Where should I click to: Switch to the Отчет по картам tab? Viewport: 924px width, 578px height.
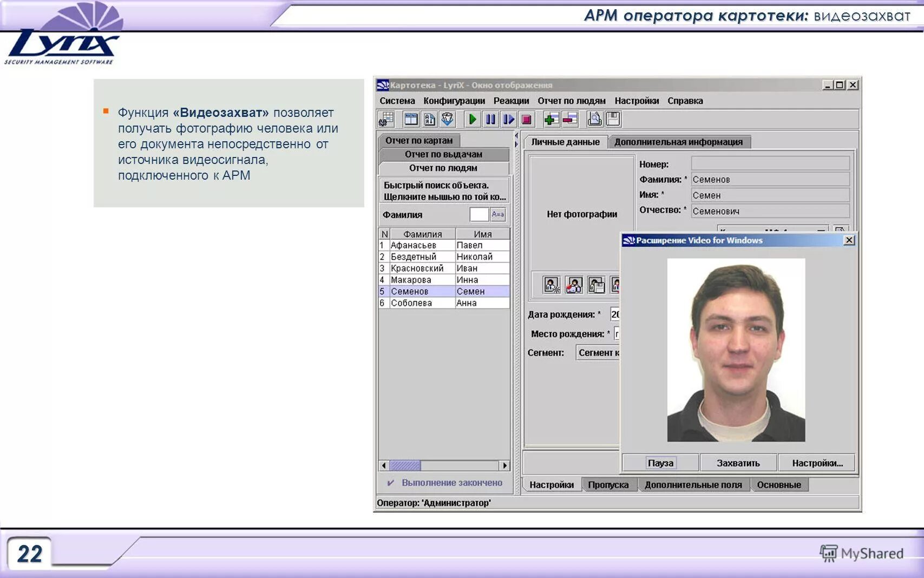pos(419,140)
